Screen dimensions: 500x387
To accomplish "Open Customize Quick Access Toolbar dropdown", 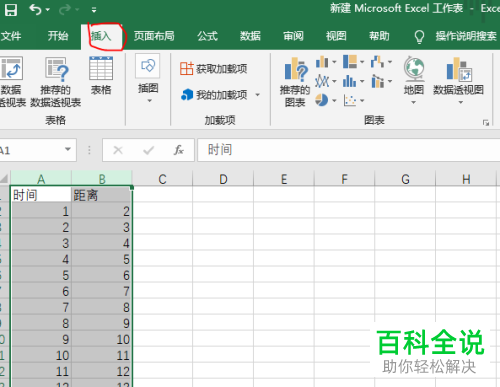I will (x=94, y=10).
